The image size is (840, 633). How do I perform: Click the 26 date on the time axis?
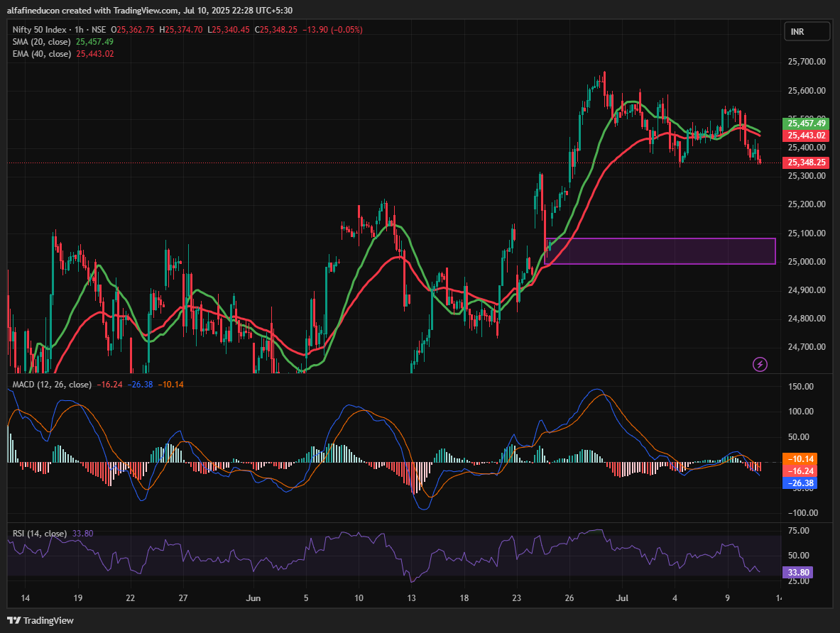point(569,598)
